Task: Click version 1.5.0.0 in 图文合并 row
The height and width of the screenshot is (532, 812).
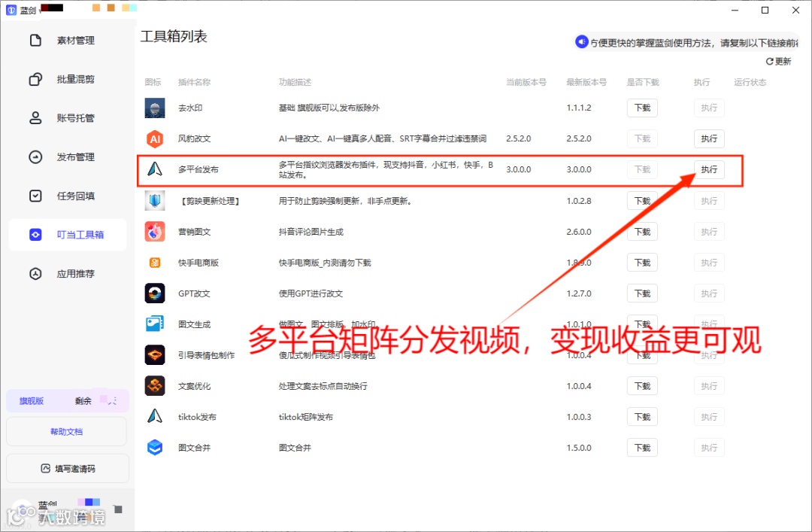Action: point(578,448)
